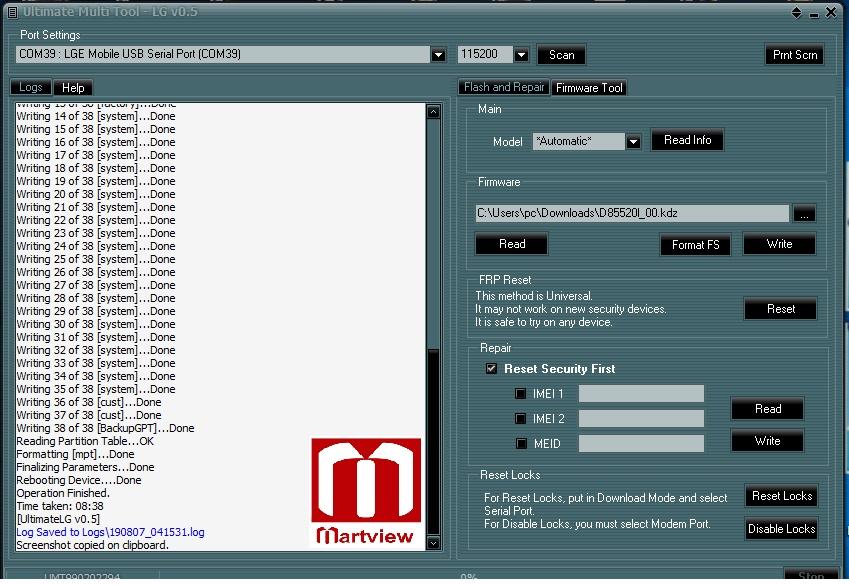The width and height of the screenshot is (849, 585).
Task: Click the Repair Write button
Action: coord(768,441)
